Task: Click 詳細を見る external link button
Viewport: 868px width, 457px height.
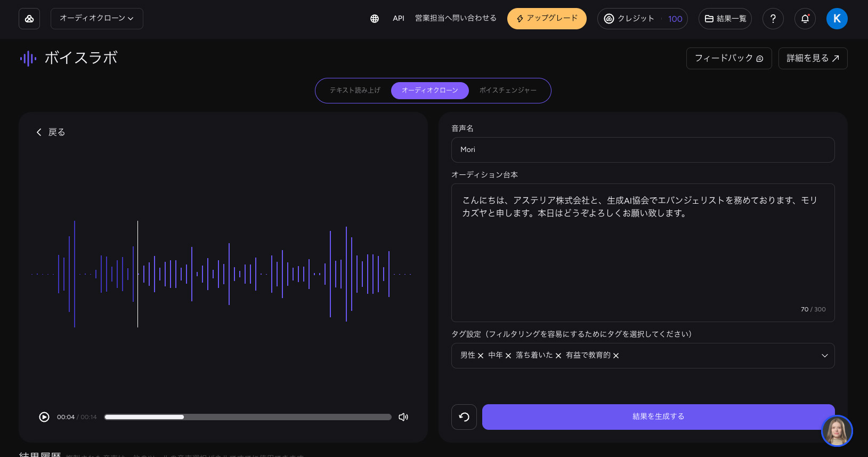Action: click(813, 59)
